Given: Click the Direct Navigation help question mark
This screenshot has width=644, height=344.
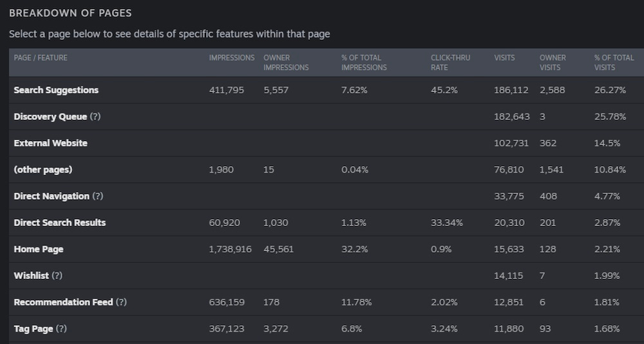Looking at the screenshot, I should point(98,196).
